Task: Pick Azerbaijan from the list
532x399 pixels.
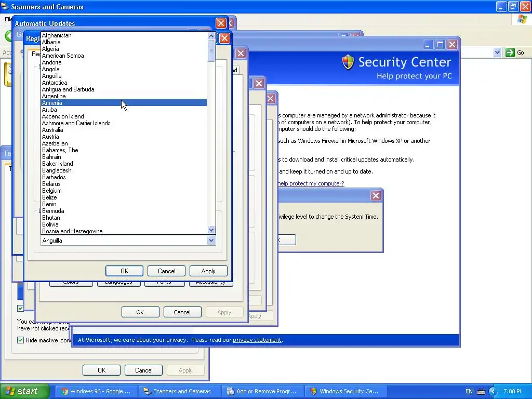Action: point(124,143)
